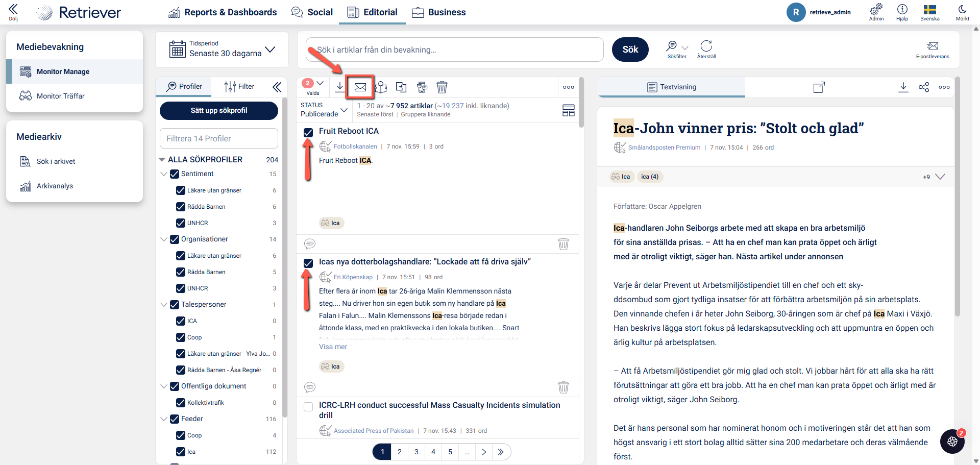Open the Reports & Dashboards menu
The height and width of the screenshot is (465, 980).
pyautogui.click(x=223, y=12)
